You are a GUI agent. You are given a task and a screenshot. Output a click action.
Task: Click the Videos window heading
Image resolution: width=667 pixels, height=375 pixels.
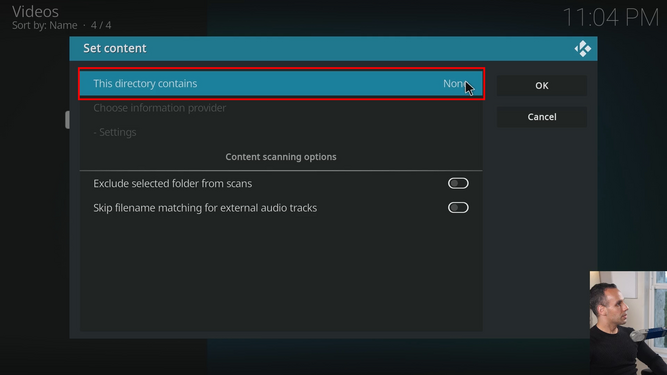[x=35, y=11]
